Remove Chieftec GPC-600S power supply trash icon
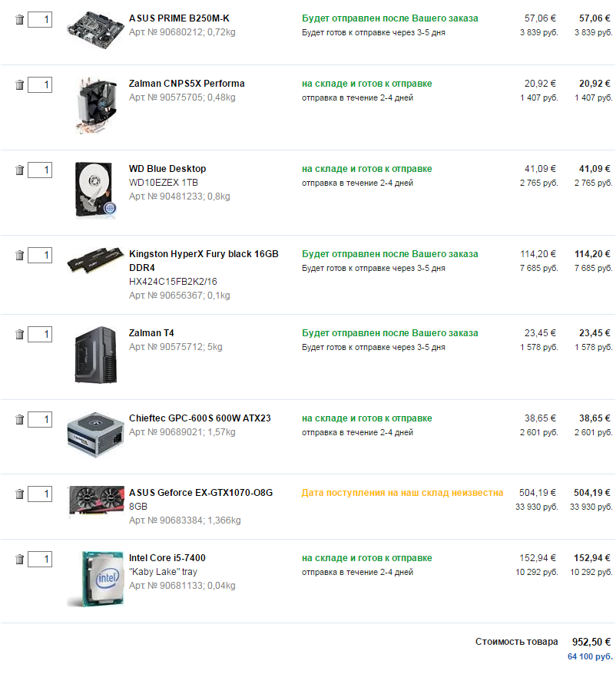Screen dimensions: 616x674 (19, 420)
